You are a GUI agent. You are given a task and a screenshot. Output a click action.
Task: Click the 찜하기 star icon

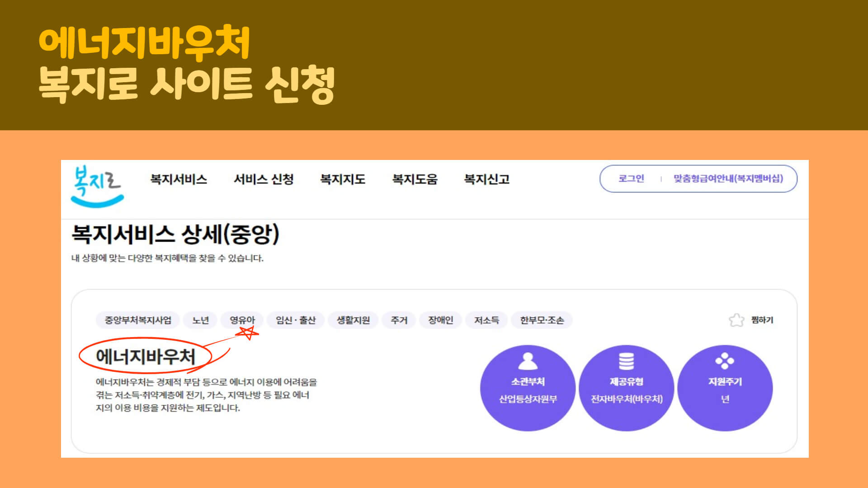point(736,320)
